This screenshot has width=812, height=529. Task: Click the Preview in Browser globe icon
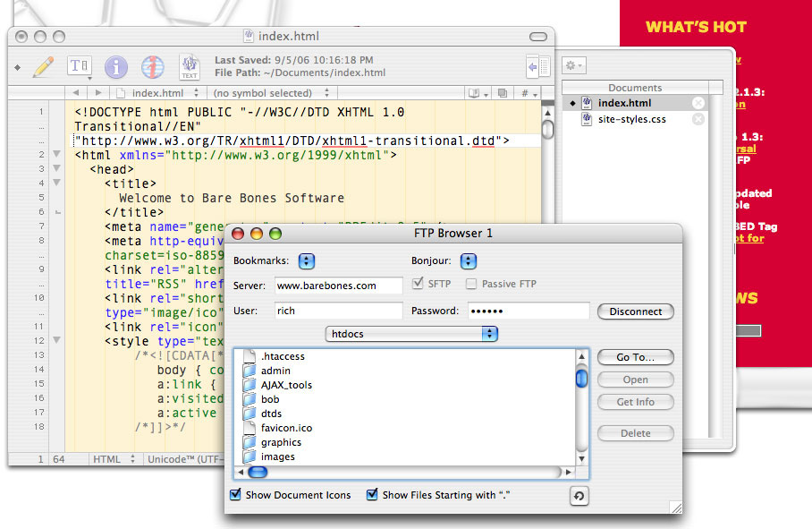point(153,66)
